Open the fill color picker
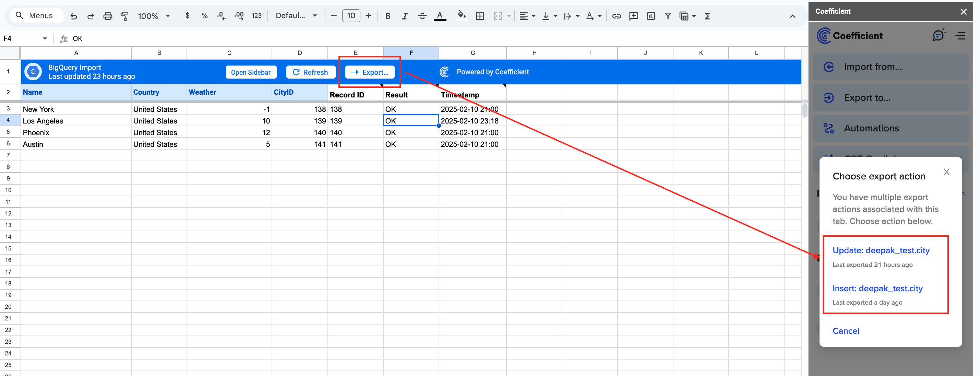The height and width of the screenshot is (376, 980). point(461,16)
